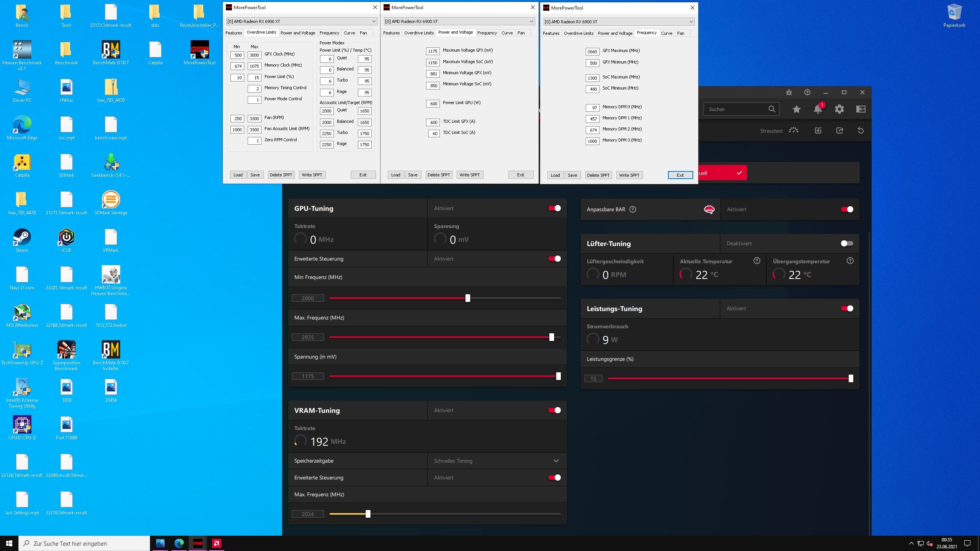
Task: Turn off Anpassbare BAR switch
Action: pos(847,209)
